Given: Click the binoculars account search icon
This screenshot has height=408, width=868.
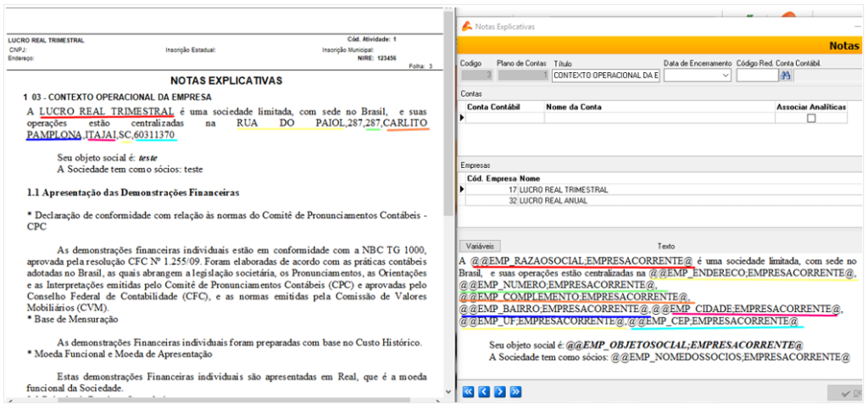Looking at the screenshot, I should coord(786,75).
